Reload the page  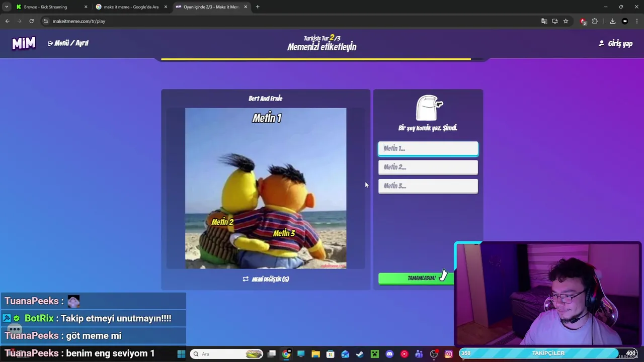tap(31, 21)
